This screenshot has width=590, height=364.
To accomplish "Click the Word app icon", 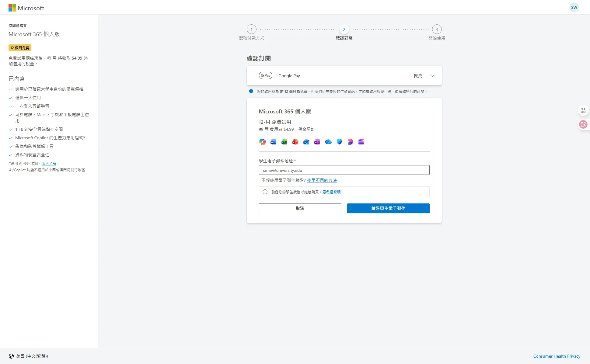I will 273,142.
